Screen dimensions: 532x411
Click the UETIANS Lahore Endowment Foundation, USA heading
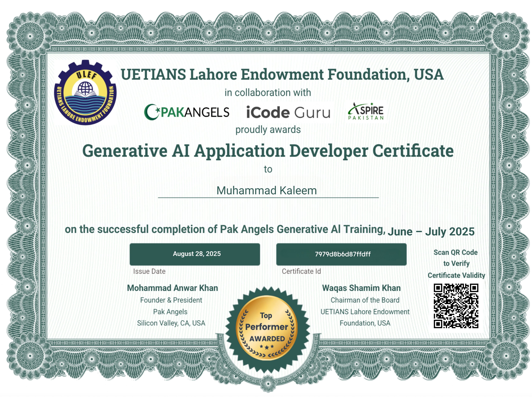(282, 74)
